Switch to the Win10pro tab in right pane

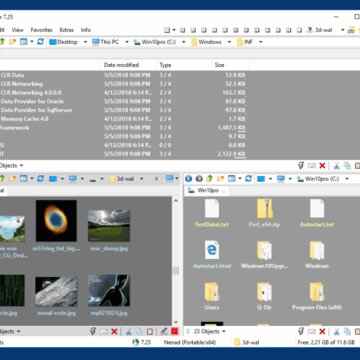(207, 190)
